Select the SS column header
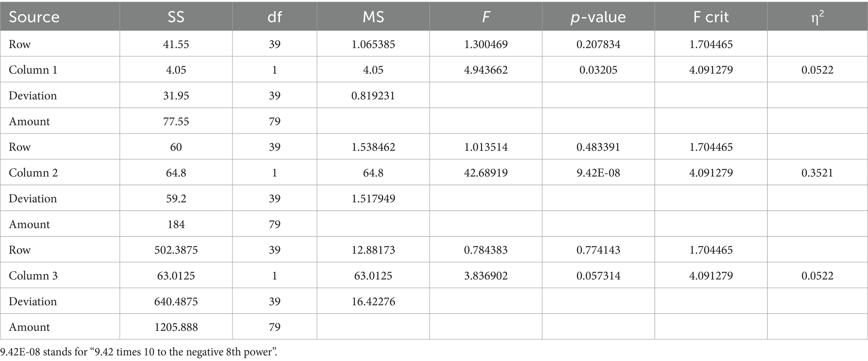 [x=176, y=17]
